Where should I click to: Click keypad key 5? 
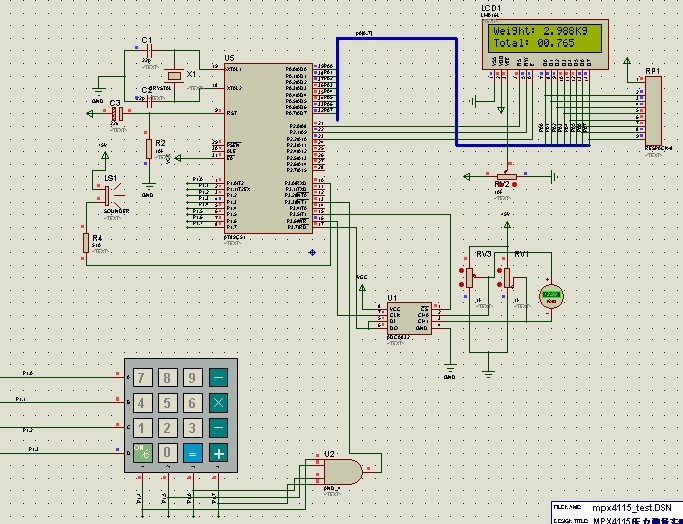167,403
